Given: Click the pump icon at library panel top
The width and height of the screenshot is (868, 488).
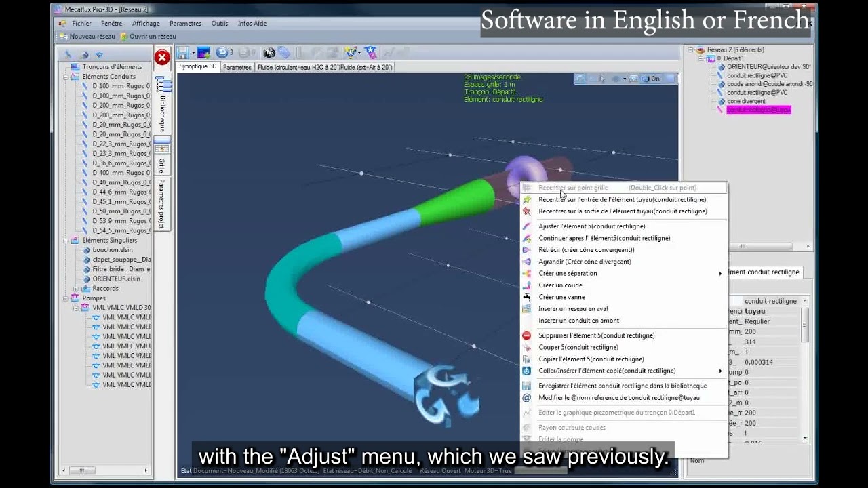Looking at the screenshot, I should (x=100, y=55).
